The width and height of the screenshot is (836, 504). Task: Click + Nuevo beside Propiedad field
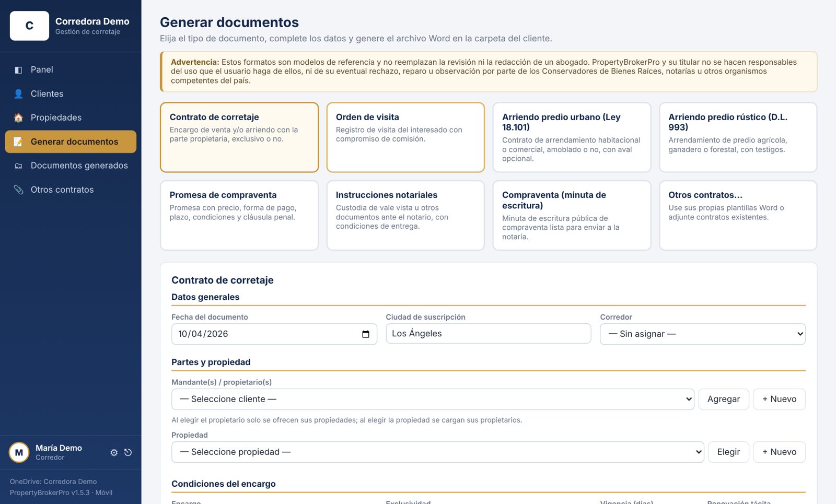coord(779,452)
